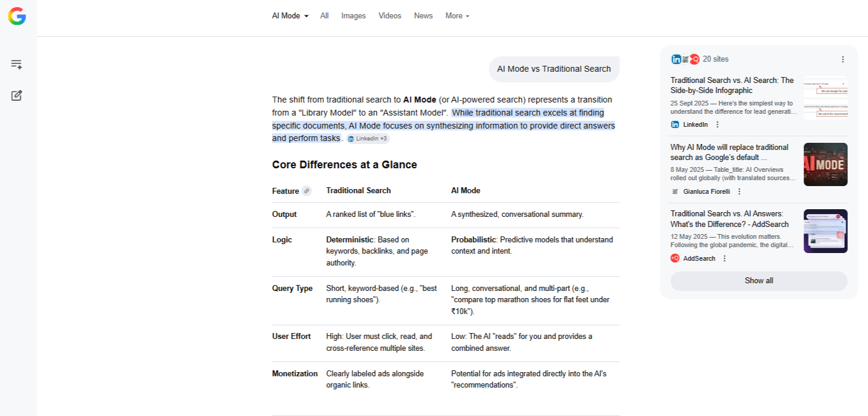Expand the More dropdown menu
868x416 pixels.
(457, 16)
